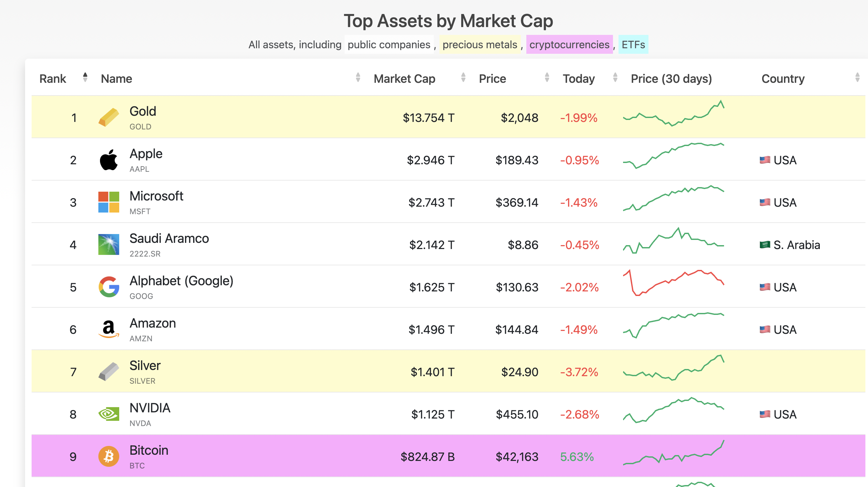Open the Saudi Aramco company page
The height and width of the screenshot is (487, 868).
tap(169, 238)
